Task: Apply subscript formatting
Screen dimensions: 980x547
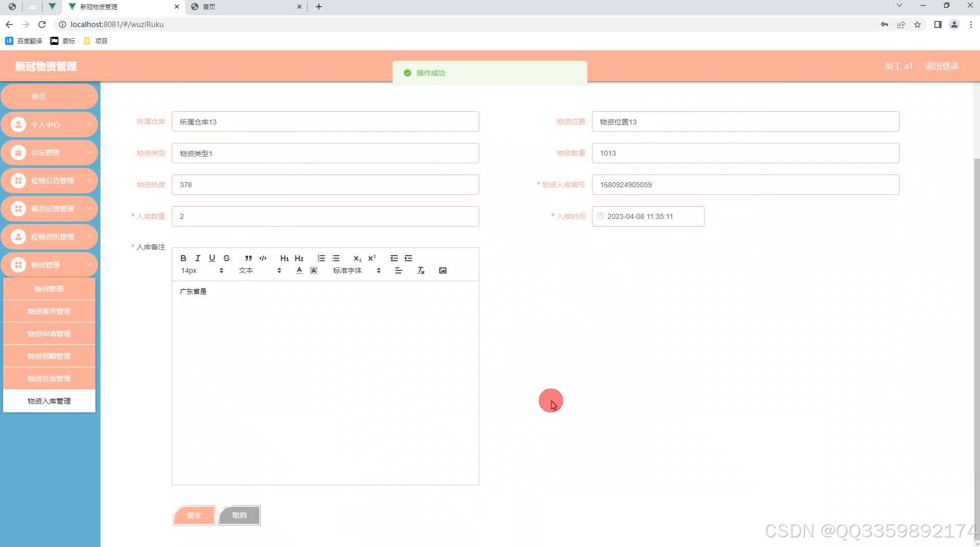Action: click(x=357, y=258)
